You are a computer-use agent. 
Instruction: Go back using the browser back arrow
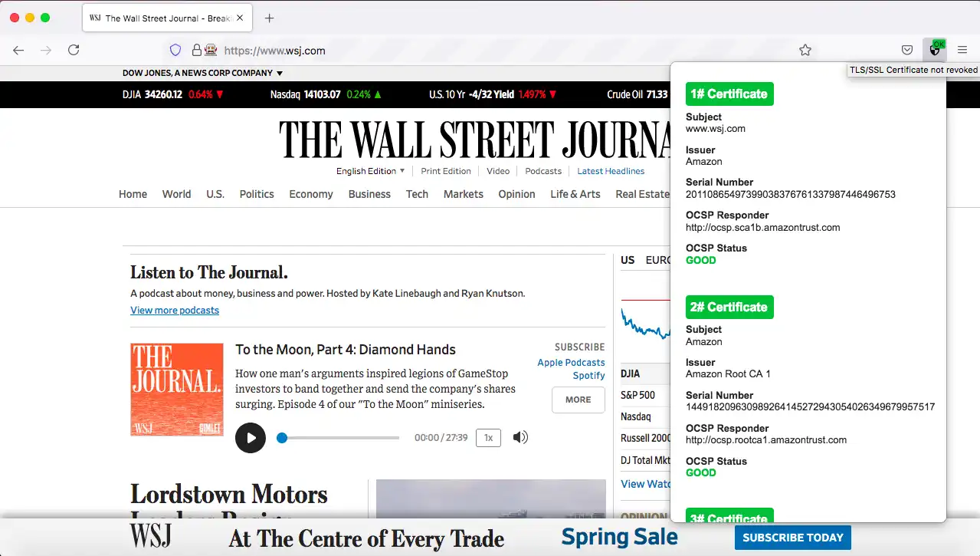tap(18, 50)
